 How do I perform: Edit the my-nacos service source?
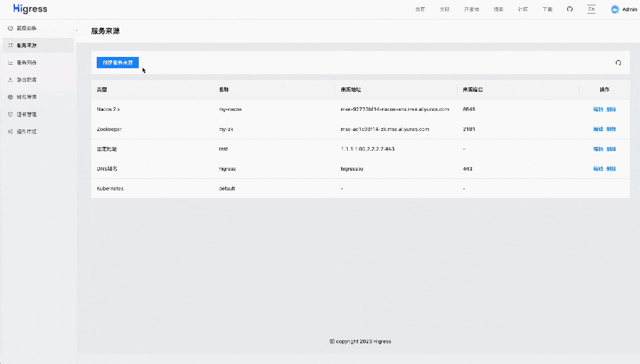pos(598,109)
